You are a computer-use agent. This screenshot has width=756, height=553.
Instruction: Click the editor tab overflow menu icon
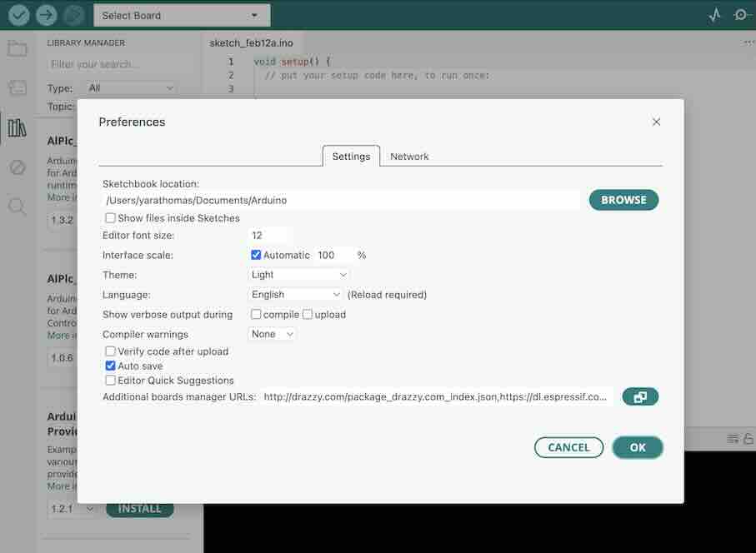click(x=748, y=42)
